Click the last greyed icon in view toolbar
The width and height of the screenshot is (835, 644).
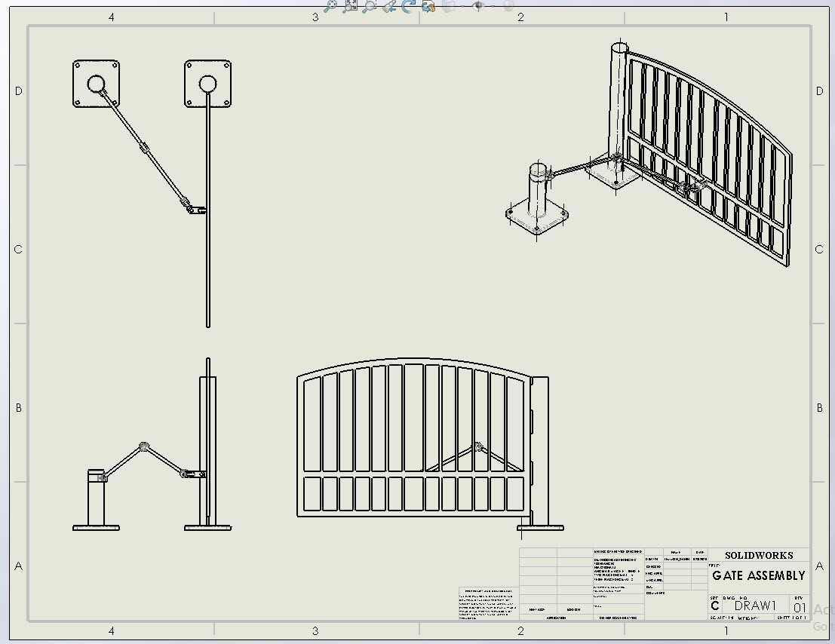pyautogui.click(x=508, y=6)
